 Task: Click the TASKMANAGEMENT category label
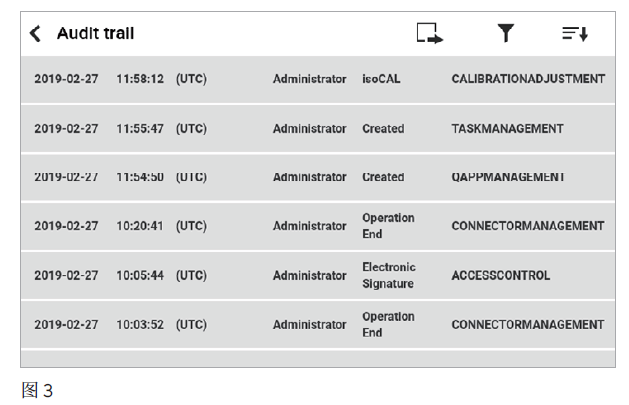click(507, 129)
